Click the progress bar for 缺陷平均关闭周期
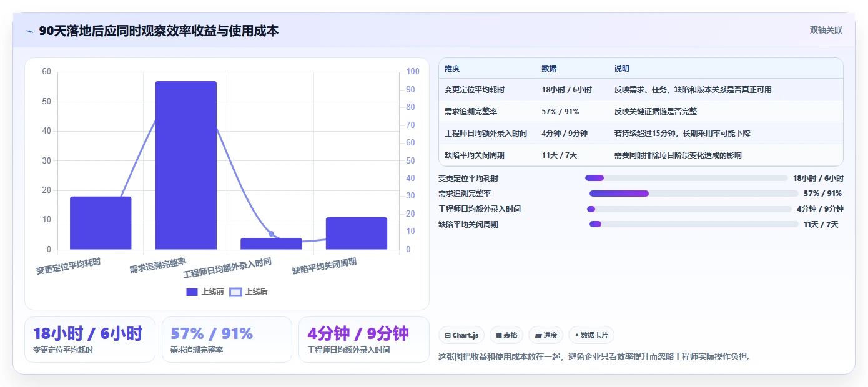 coord(694,224)
